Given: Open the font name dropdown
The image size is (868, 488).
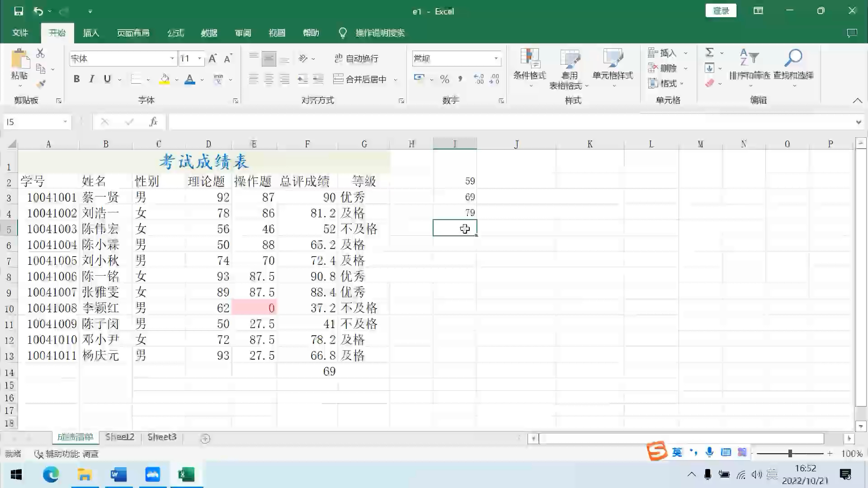Looking at the screenshot, I should [x=172, y=58].
